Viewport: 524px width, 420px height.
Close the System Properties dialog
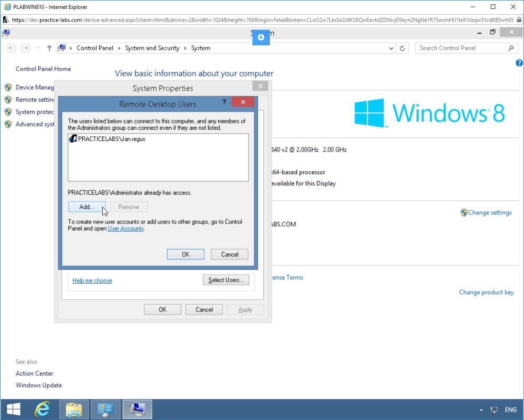coord(260,86)
